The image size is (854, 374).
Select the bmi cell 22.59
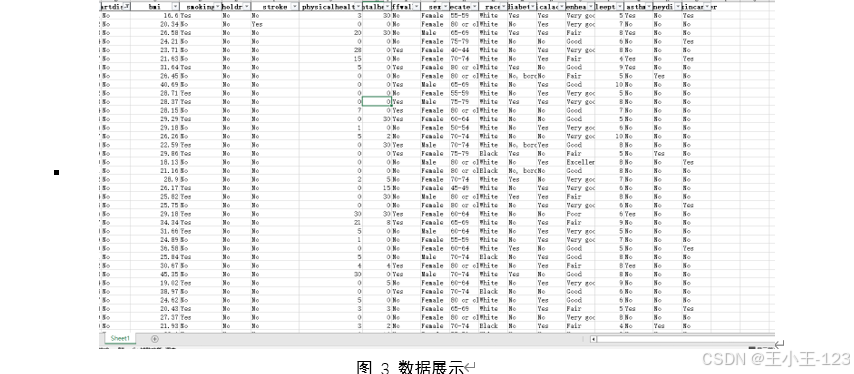(155, 145)
